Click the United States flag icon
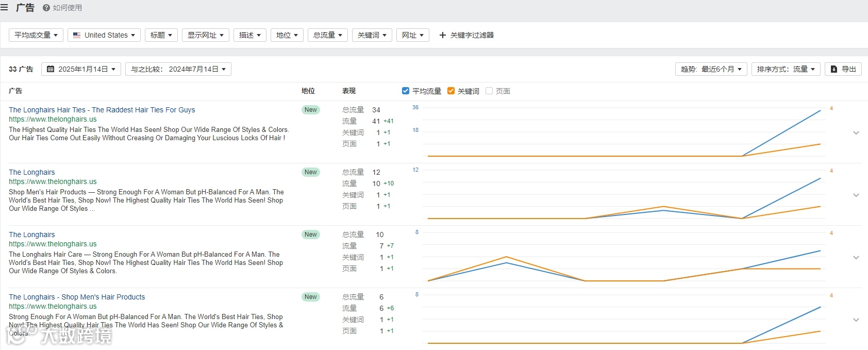 [77, 35]
